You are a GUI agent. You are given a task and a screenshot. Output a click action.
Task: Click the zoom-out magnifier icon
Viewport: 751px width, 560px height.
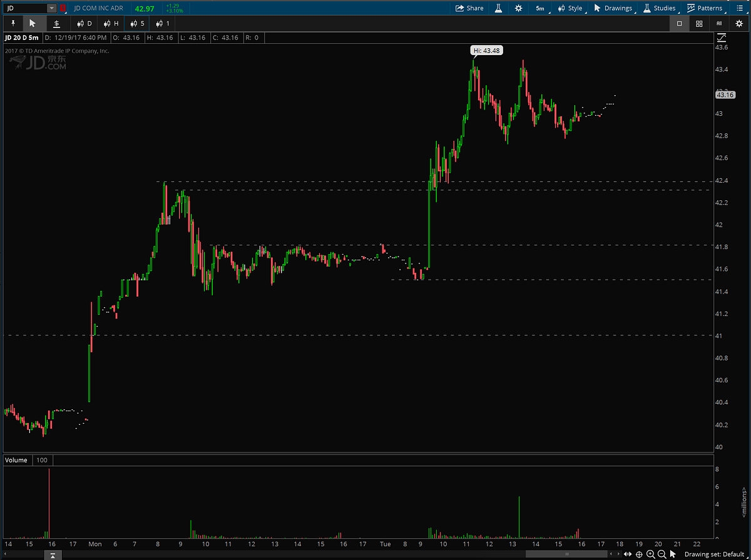[661, 554]
